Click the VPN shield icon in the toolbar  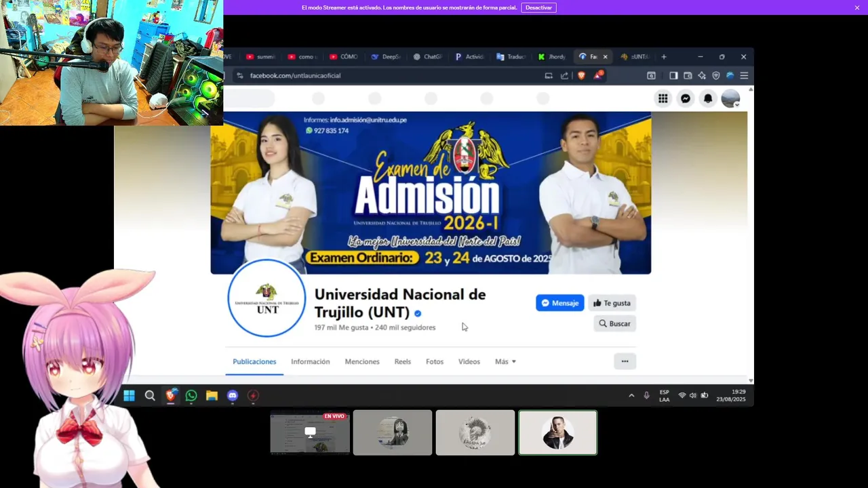[x=715, y=75]
